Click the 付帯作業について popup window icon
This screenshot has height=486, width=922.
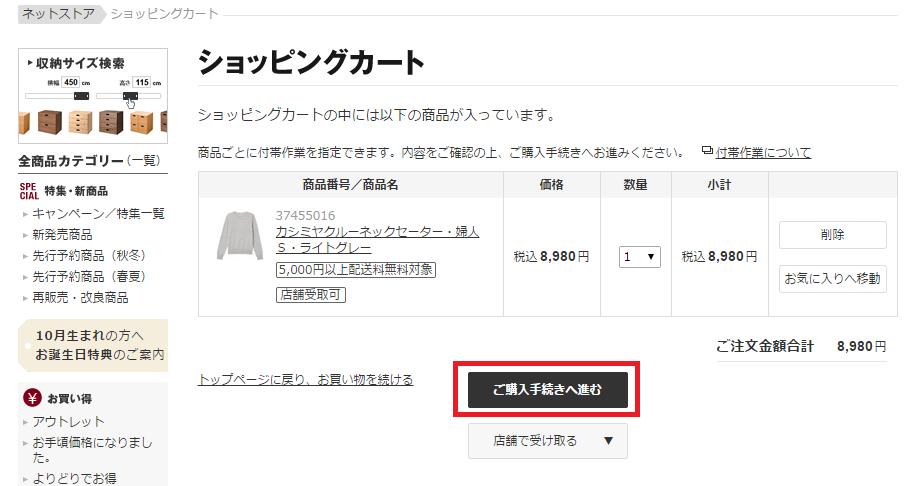click(707, 151)
